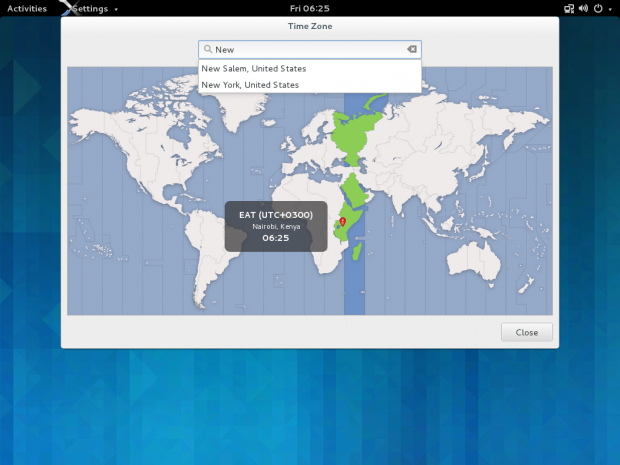Viewport: 620px width, 465px height.
Task: Open the network status icon in the top bar
Action: 569,8
